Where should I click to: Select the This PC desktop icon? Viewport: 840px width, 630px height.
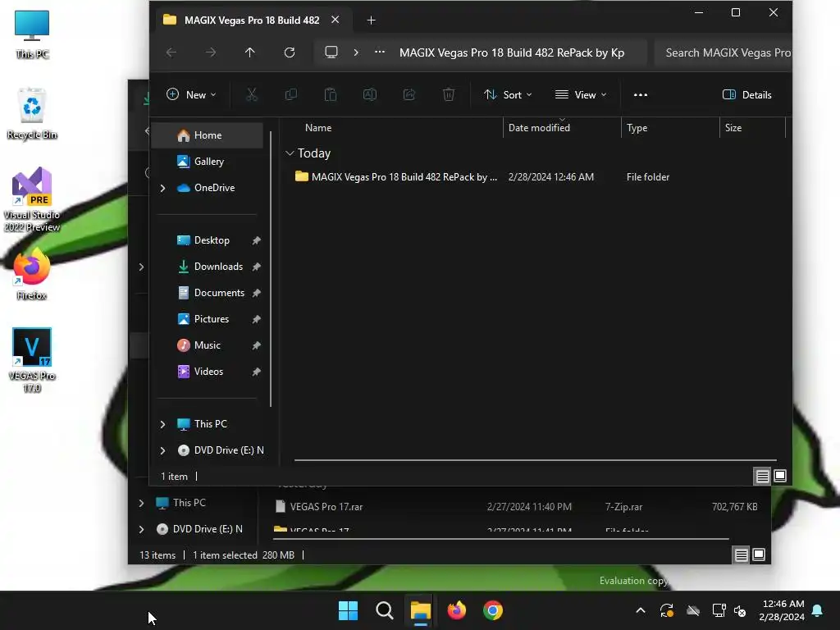click(32, 34)
